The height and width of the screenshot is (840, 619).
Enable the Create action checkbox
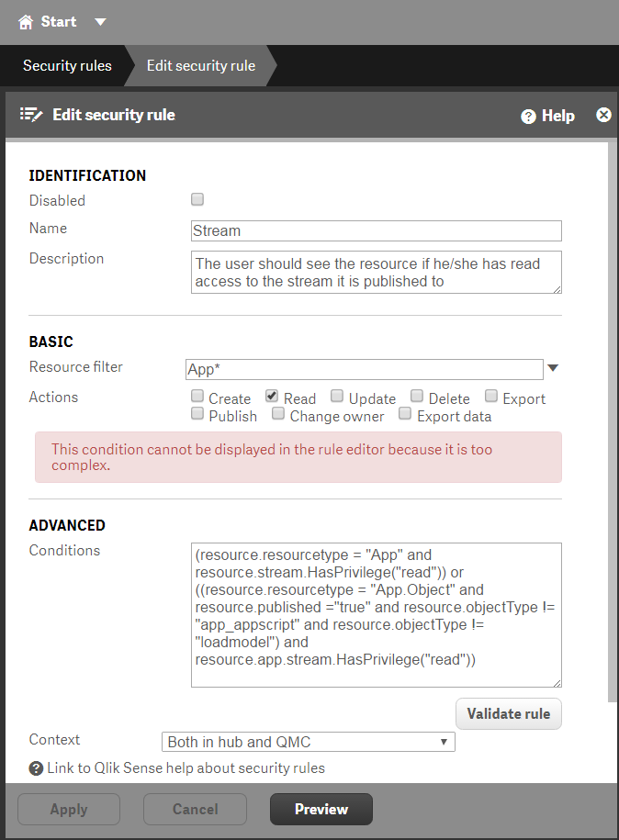tap(197, 396)
